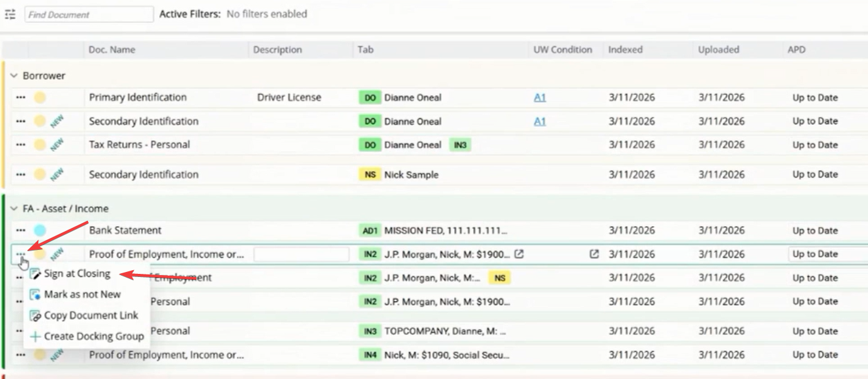Select Mark as not New menu option
Screen dimensions: 868x379
point(82,295)
